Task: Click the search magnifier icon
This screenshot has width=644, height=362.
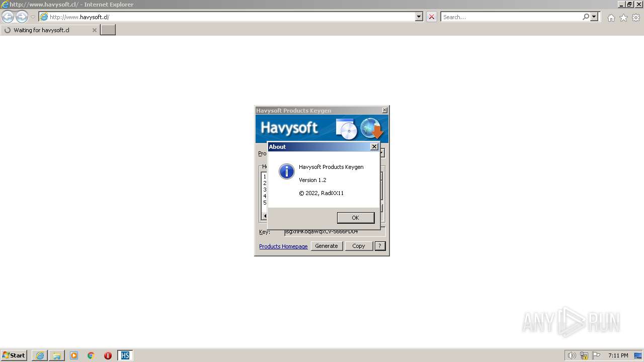Action: click(586, 17)
